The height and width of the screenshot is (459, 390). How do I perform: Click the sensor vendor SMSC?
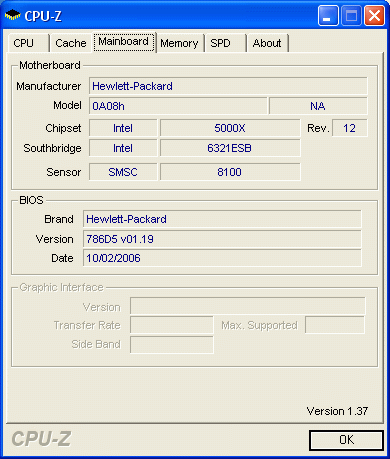point(123,172)
